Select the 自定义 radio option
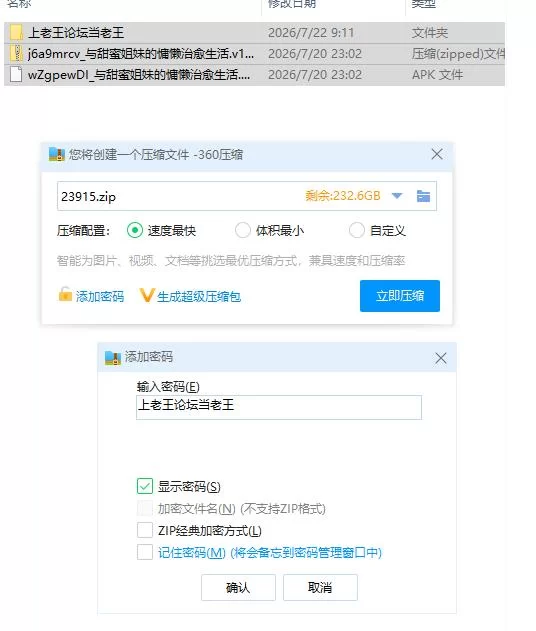The height and width of the screenshot is (631, 536). (357, 231)
